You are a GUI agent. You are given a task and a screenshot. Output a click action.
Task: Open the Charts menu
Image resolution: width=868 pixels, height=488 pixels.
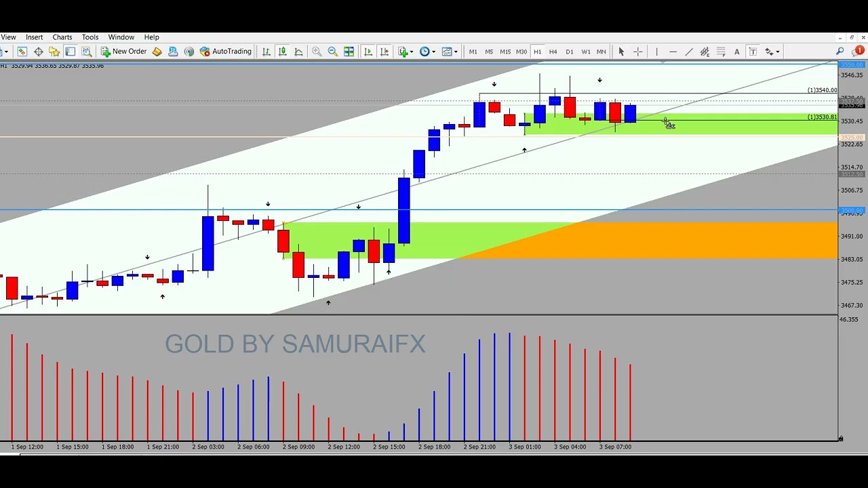click(x=62, y=37)
